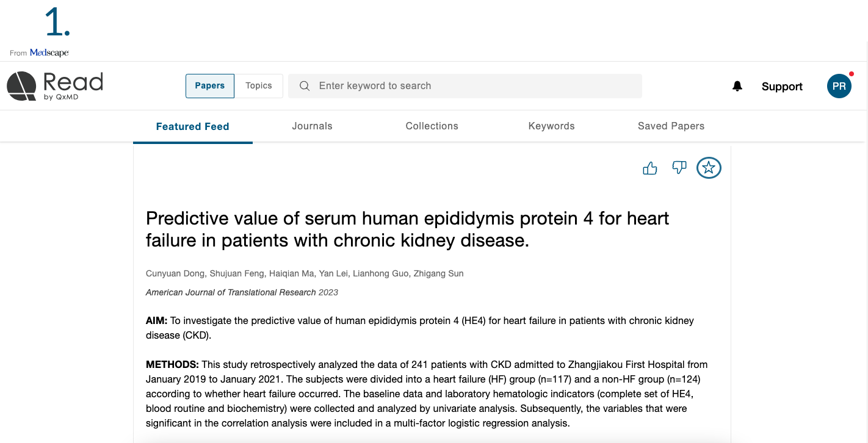868x443 pixels.
Task: Open notifications bell icon
Action: tap(737, 86)
